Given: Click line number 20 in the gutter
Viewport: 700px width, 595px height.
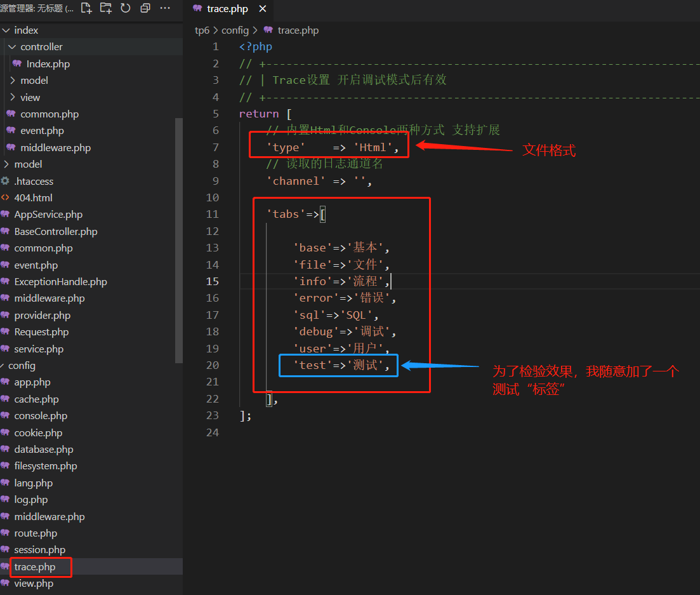Looking at the screenshot, I should tap(213, 365).
